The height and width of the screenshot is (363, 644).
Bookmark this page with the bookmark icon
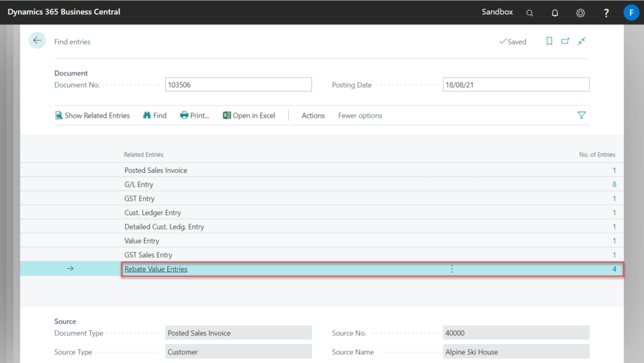[549, 42]
